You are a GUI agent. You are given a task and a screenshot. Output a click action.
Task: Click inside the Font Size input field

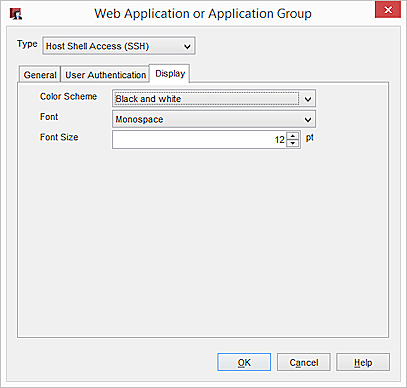pos(199,139)
